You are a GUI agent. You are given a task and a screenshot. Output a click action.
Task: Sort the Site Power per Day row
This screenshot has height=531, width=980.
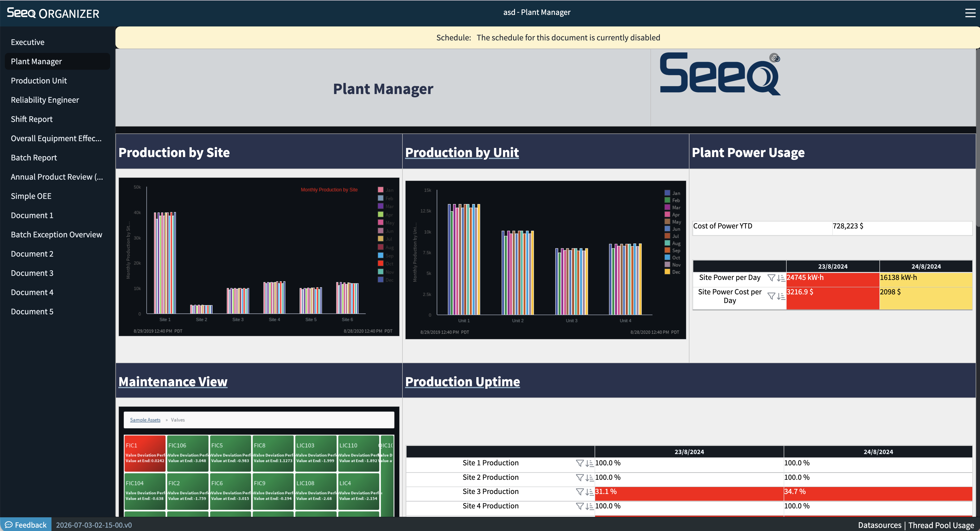781,278
